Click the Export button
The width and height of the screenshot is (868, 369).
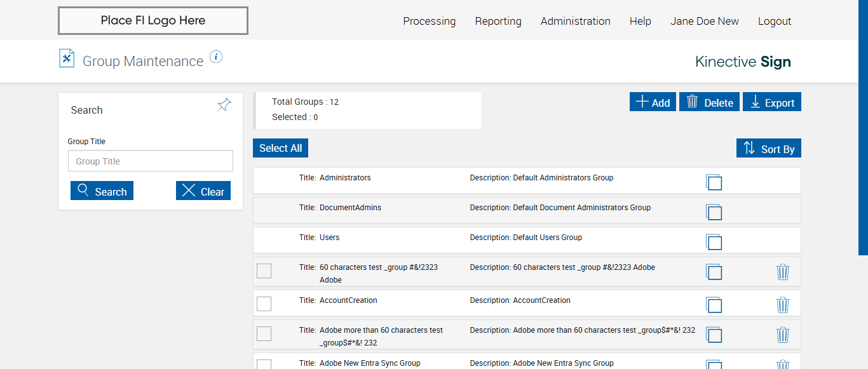pyautogui.click(x=772, y=102)
